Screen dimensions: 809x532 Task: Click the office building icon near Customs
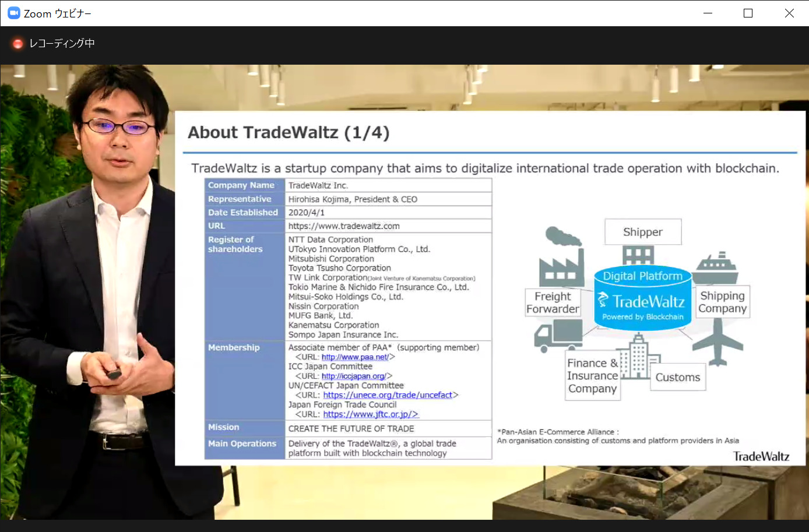tap(640, 357)
